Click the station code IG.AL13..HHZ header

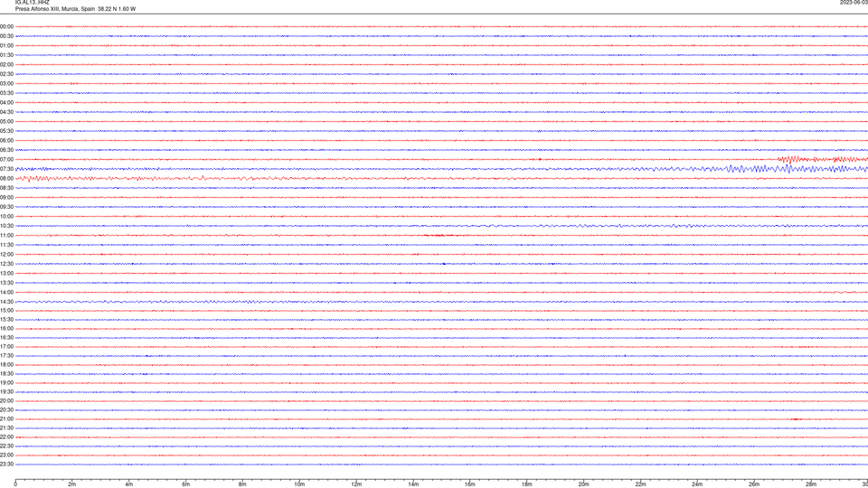click(33, 2)
